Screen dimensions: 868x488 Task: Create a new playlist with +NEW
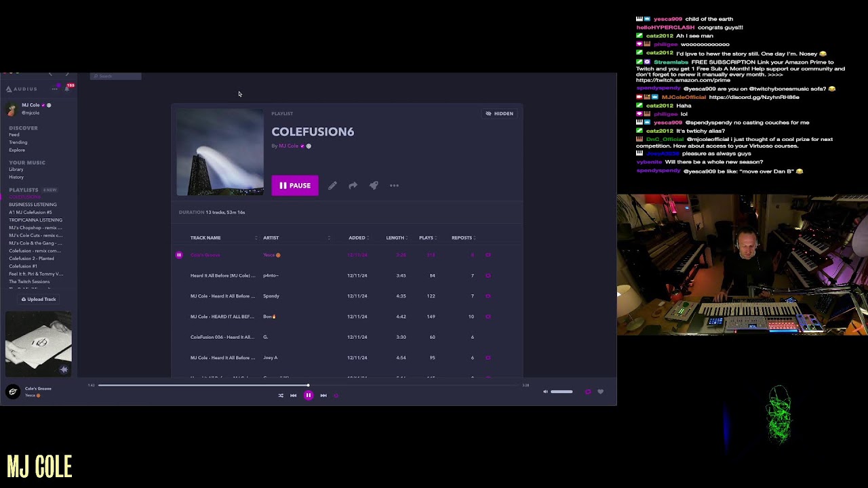pyautogui.click(x=50, y=190)
